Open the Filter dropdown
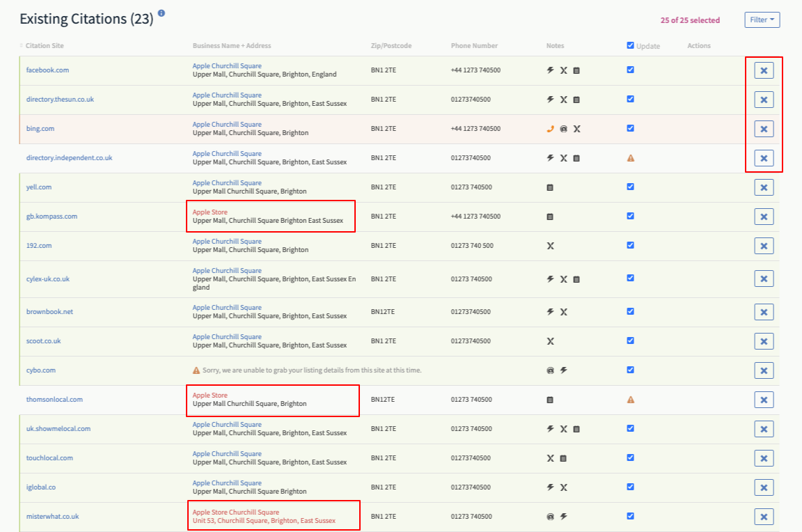This screenshot has width=802, height=532. tap(762, 20)
